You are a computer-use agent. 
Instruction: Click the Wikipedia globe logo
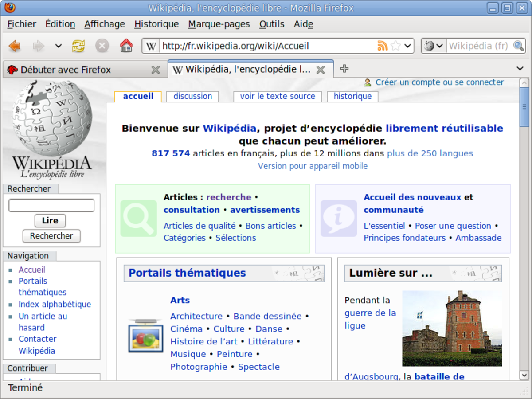click(51, 129)
